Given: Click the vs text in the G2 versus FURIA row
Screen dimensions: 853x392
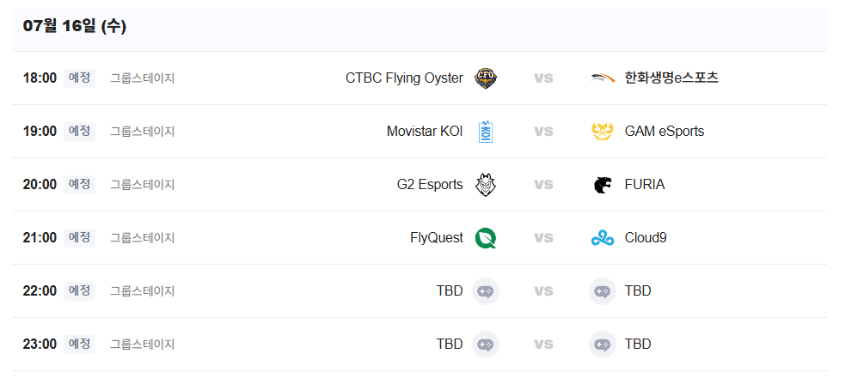Looking at the screenshot, I should point(543,185).
